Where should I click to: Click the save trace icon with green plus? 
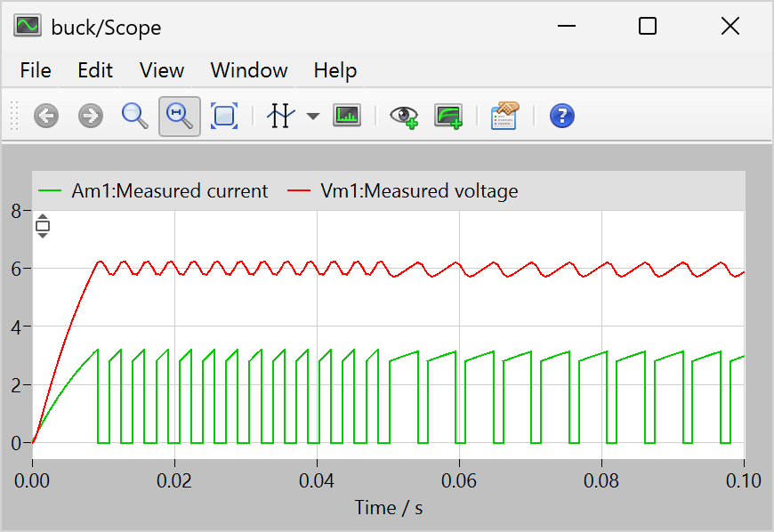click(448, 116)
